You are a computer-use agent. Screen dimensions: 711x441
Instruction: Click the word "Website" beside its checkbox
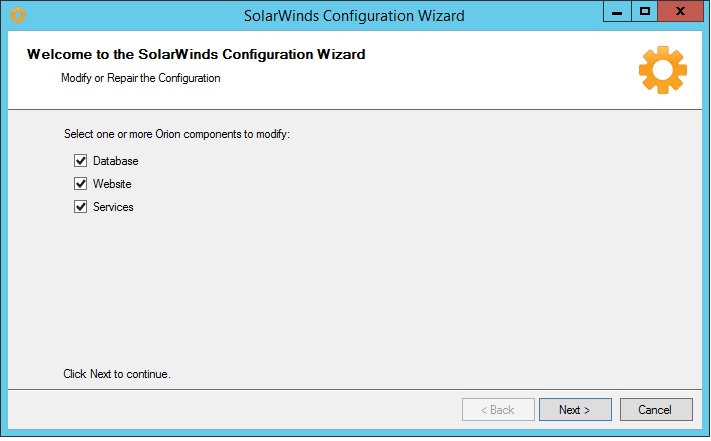coord(113,184)
